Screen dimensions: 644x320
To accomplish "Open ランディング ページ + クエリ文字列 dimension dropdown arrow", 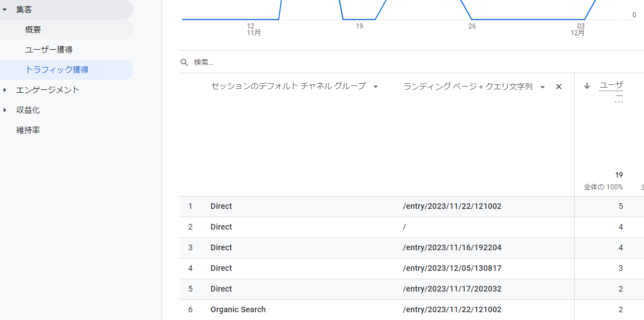I will coord(542,87).
